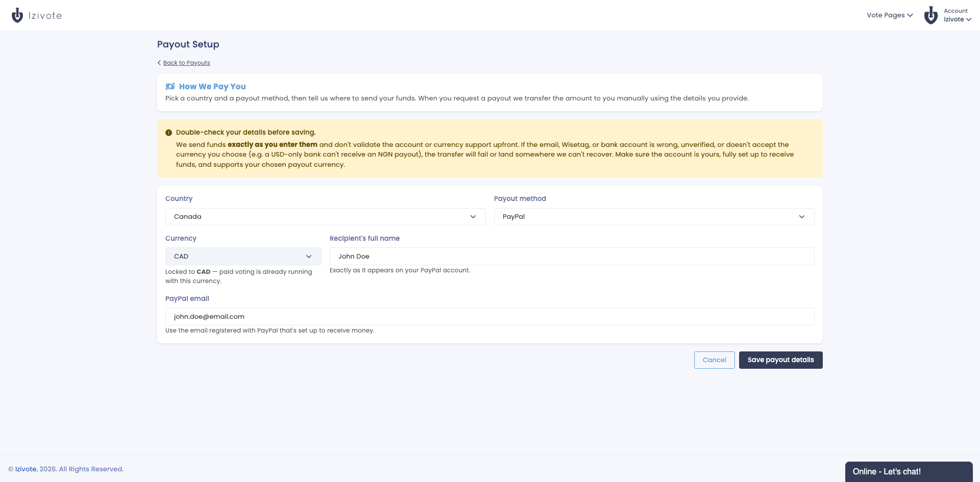Screen dimensions: 980x482
Task: Click the Izivote brand name in header
Action: pyautogui.click(x=45, y=16)
